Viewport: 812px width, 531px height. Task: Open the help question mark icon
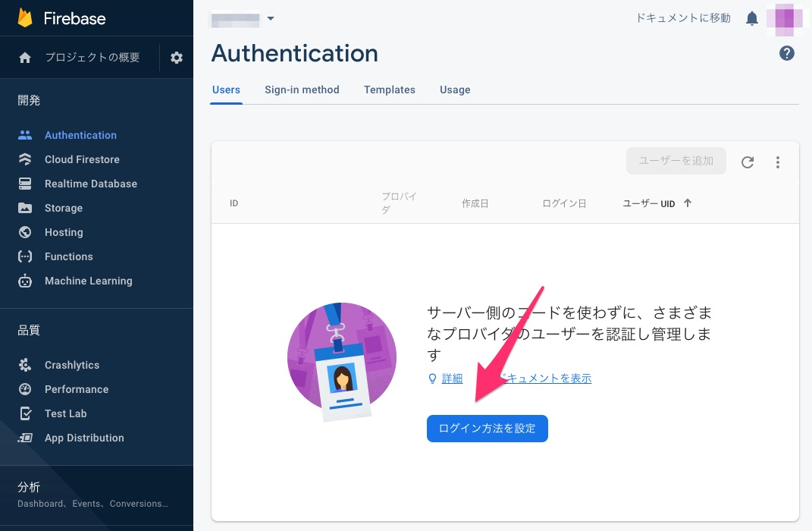(x=787, y=53)
